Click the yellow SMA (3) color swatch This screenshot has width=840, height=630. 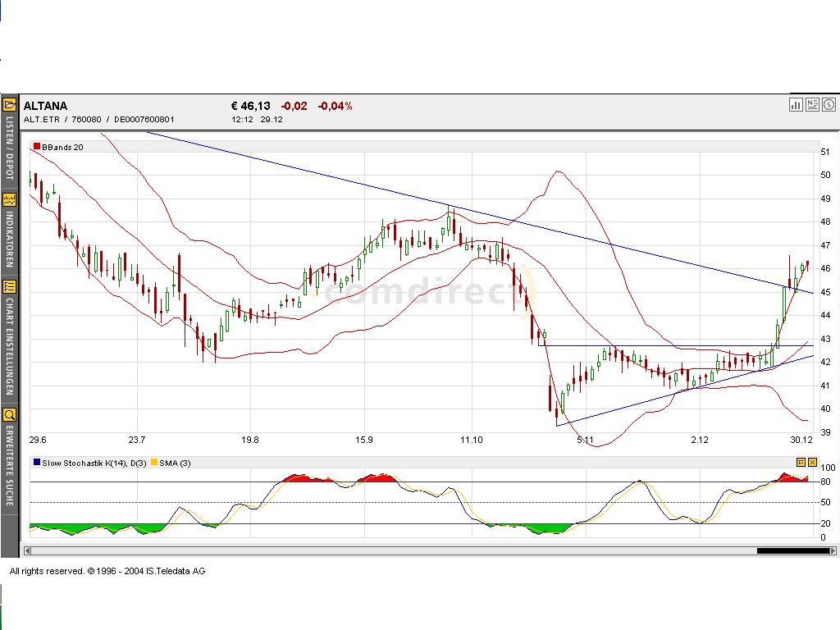point(154,462)
